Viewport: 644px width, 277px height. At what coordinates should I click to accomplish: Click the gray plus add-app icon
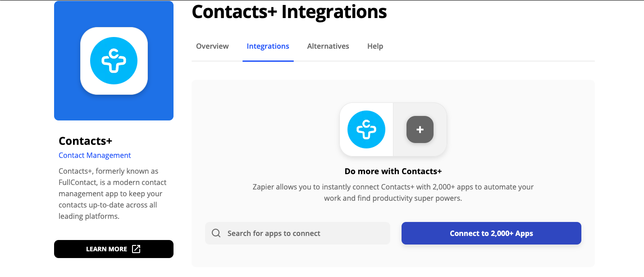click(x=420, y=129)
